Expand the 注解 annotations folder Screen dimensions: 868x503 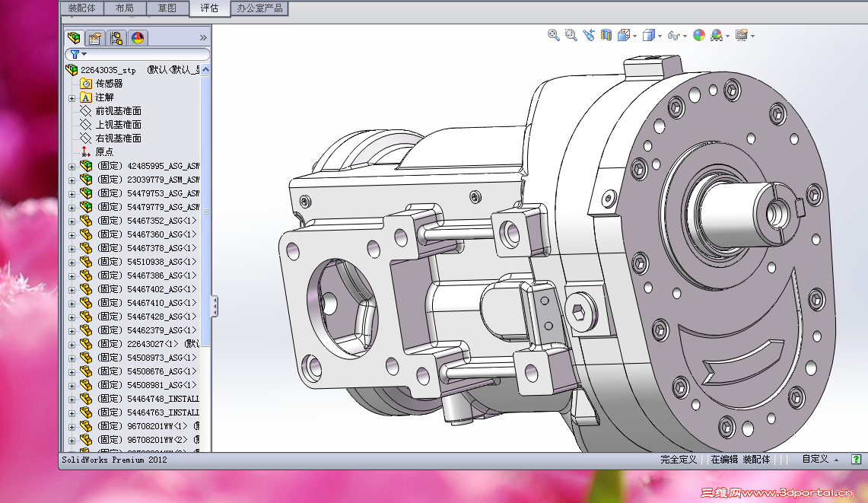pos(72,97)
